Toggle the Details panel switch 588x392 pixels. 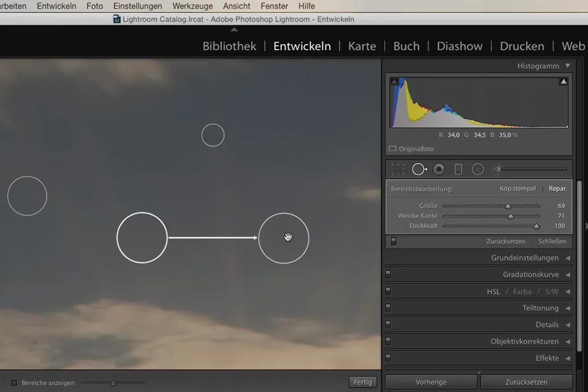(x=388, y=324)
